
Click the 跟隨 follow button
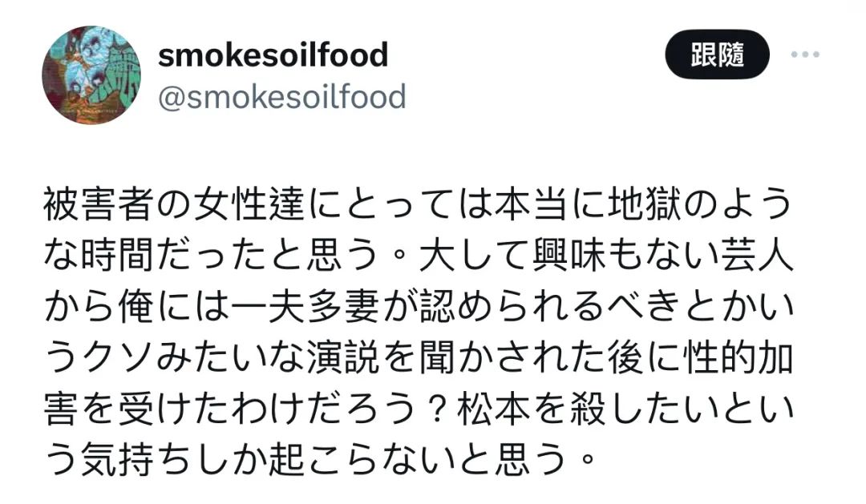717,55
